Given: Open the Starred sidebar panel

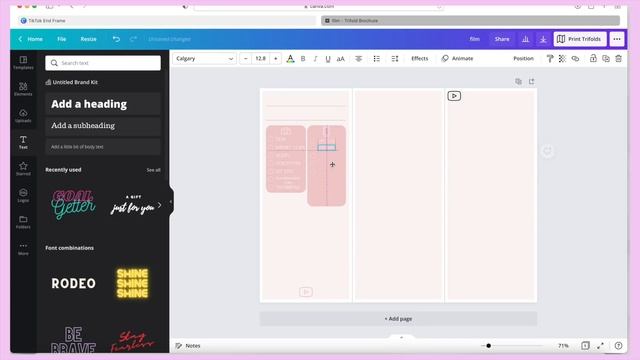Looking at the screenshot, I should coord(23,169).
